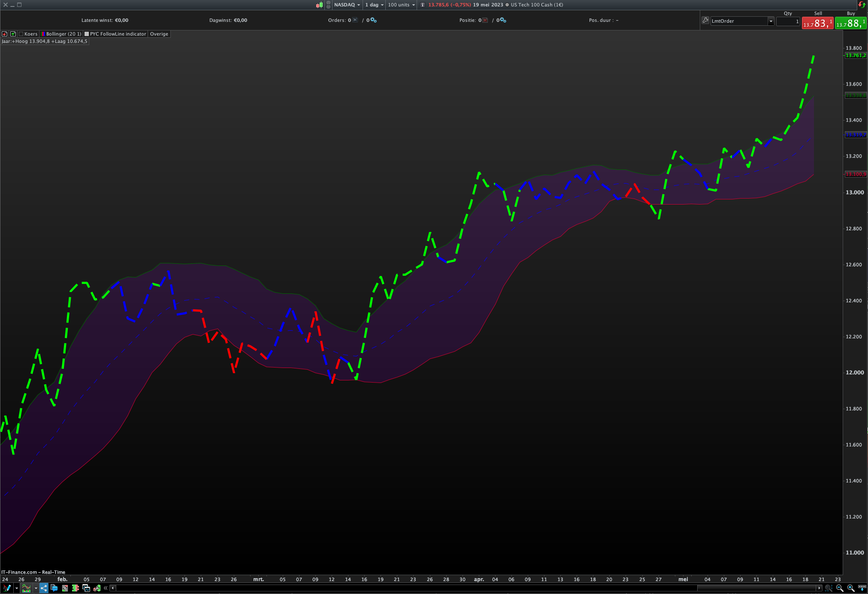Open the drawing tools pencil icon
868x594 pixels.
[6, 588]
